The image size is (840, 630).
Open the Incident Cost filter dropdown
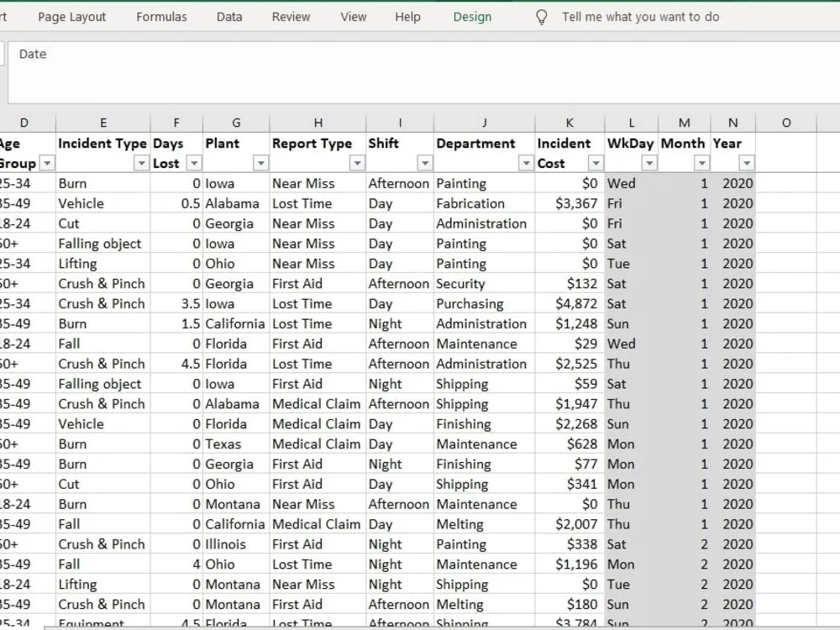(596, 163)
